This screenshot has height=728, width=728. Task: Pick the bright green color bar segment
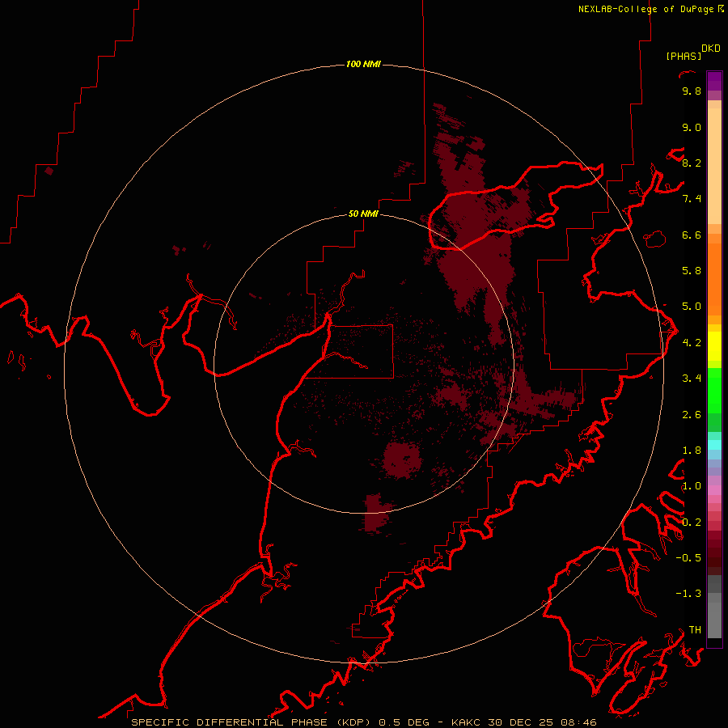714,392
